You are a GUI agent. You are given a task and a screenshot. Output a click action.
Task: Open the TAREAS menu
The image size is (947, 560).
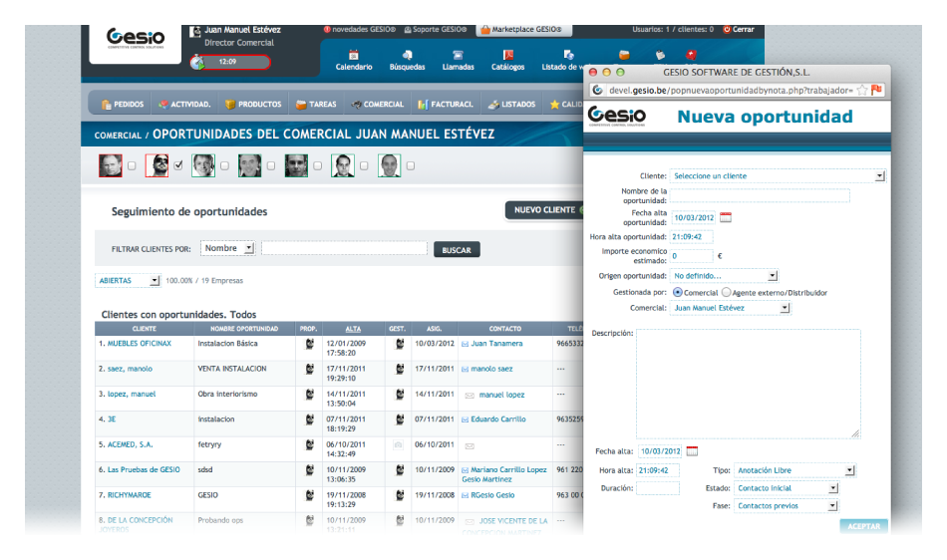point(316,105)
